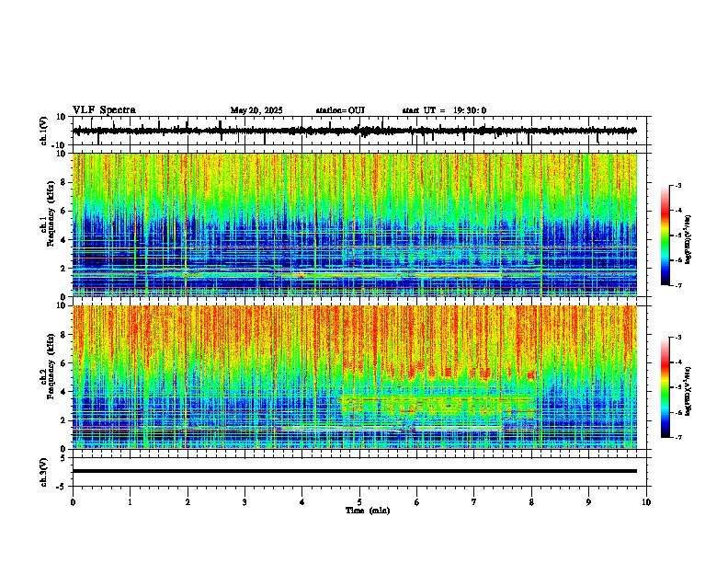Click the "-10" tick on ch.1(V) axis
Screen dimensions: 728x563
[60, 145]
